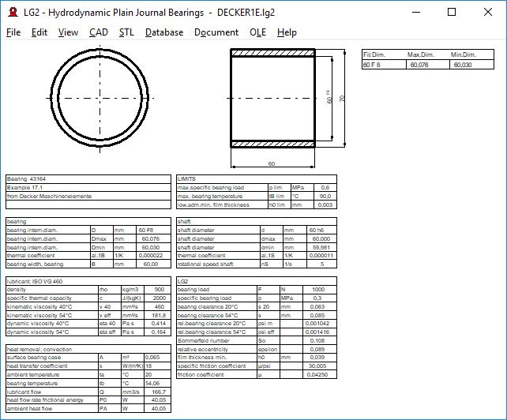Open the CAD menu
This screenshot has height=420, width=507.
click(x=99, y=32)
